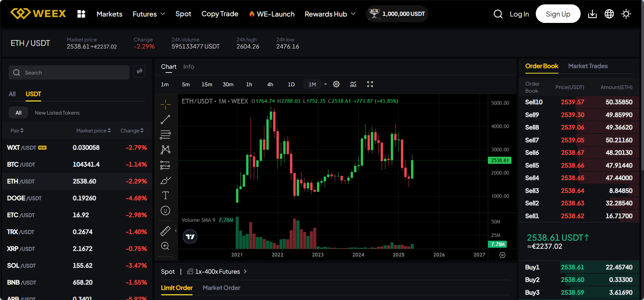Screen dimensions: 644x300
Task: Select the Limit Order tab
Action: click(177, 288)
